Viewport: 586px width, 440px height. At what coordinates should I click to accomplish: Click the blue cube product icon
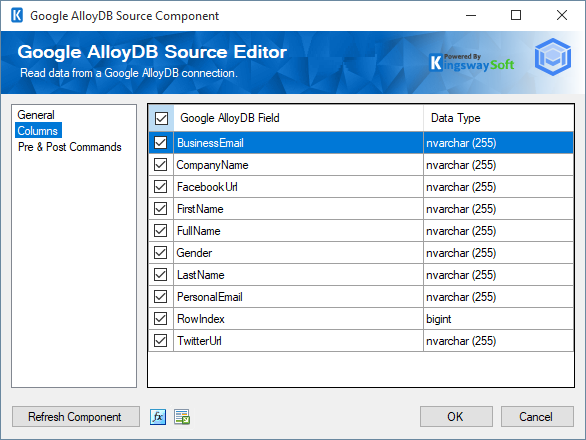553,57
